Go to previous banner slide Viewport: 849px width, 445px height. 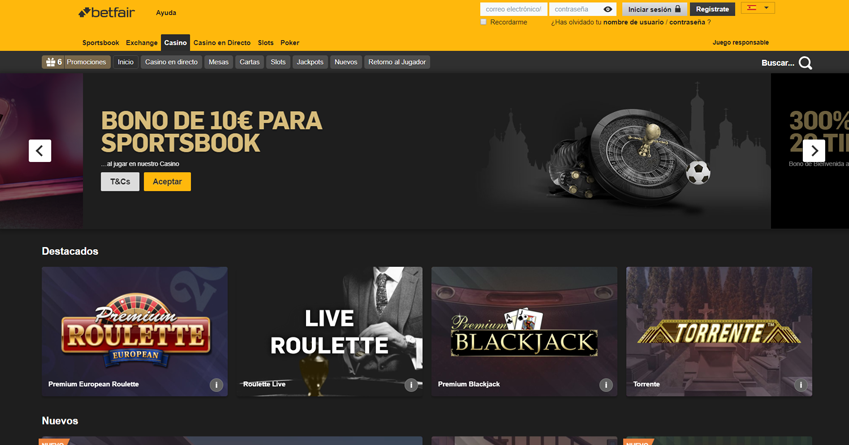click(40, 151)
